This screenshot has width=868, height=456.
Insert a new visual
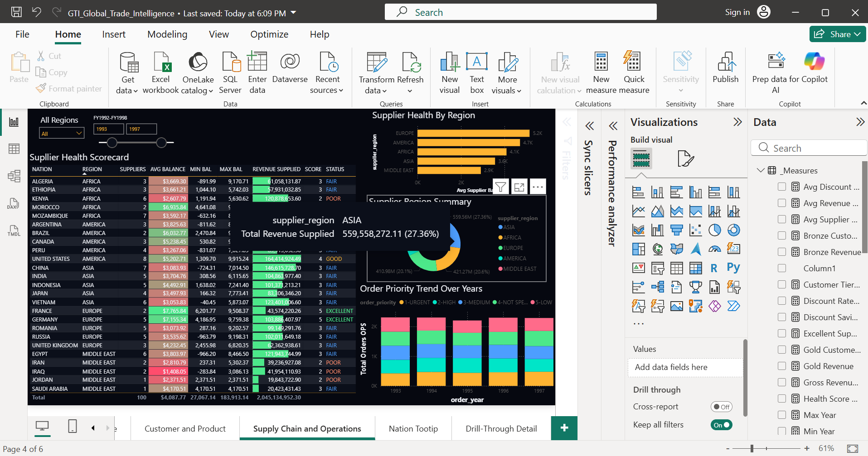click(x=450, y=73)
